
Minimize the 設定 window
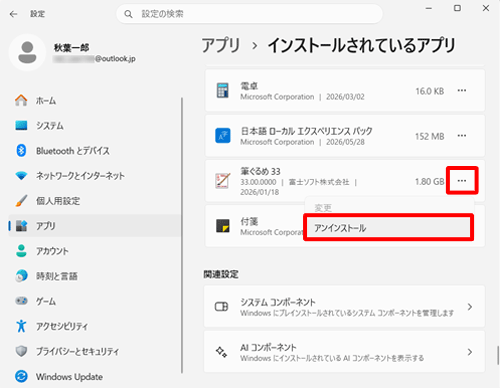[429, 8]
